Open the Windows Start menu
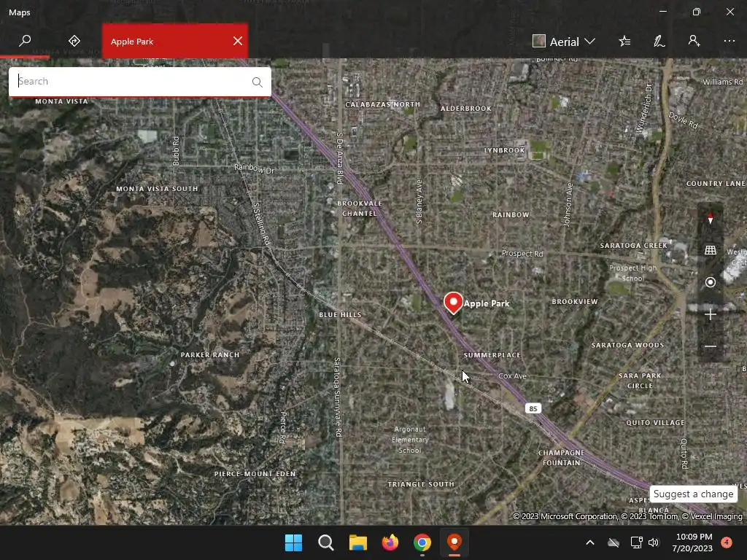747x560 pixels. click(x=293, y=542)
